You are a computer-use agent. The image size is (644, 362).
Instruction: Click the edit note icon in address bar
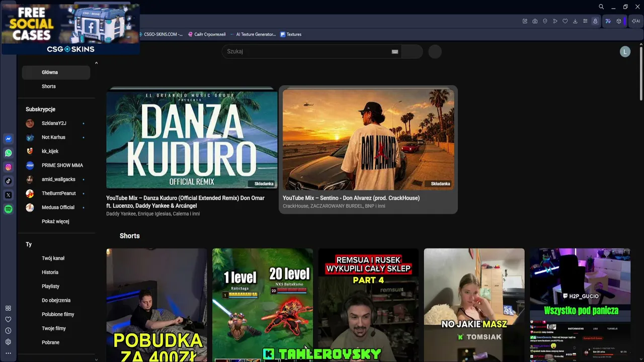525,21
